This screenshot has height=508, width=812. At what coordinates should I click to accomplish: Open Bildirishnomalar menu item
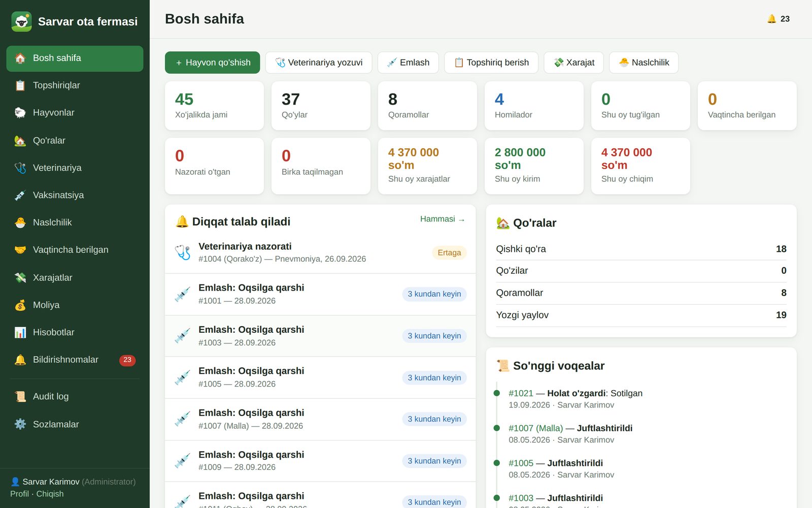point(75,360)
